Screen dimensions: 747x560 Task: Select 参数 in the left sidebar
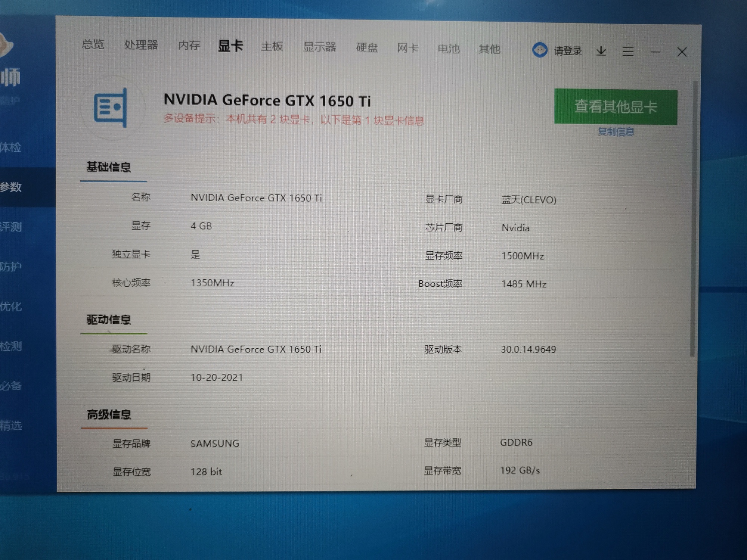[10, 187]
